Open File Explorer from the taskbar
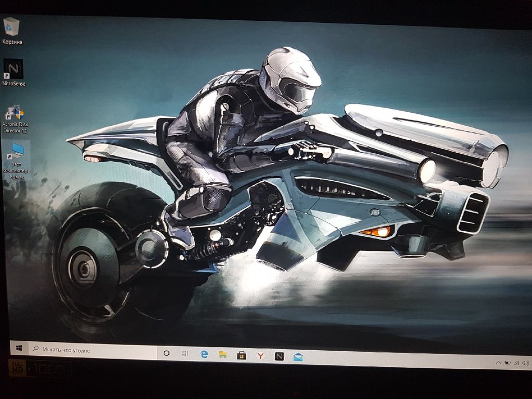 223,355
